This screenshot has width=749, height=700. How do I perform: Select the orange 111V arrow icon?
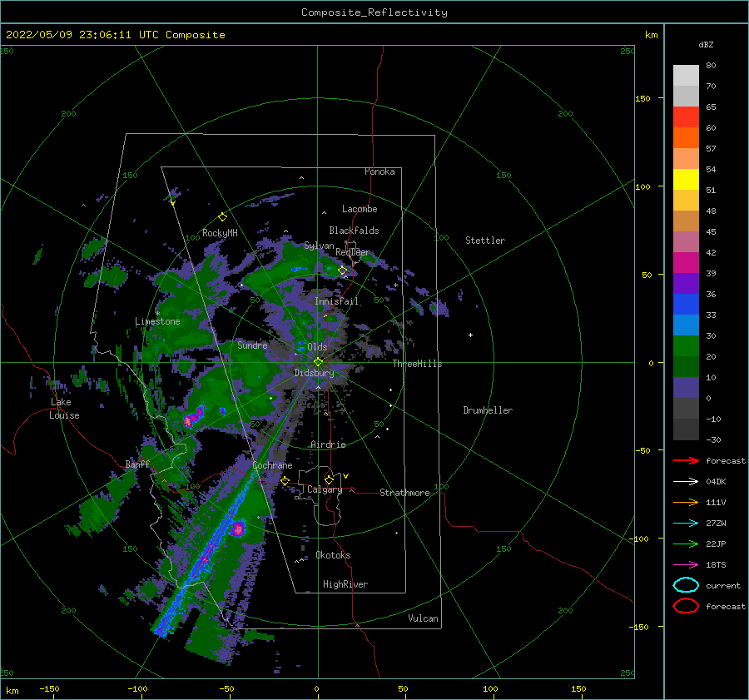[686, 502]
